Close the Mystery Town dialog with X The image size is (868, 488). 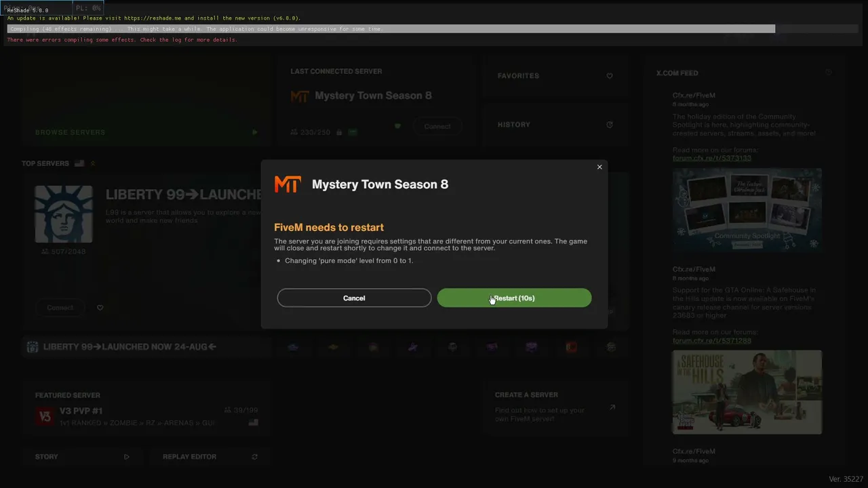(599, 167)
